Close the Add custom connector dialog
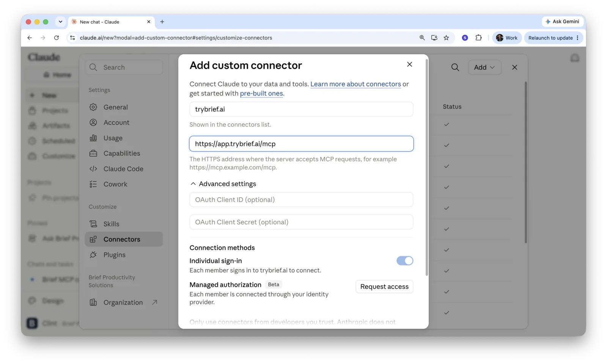The width and height of the screenshot is (607, 364). (x=409, y=64)
